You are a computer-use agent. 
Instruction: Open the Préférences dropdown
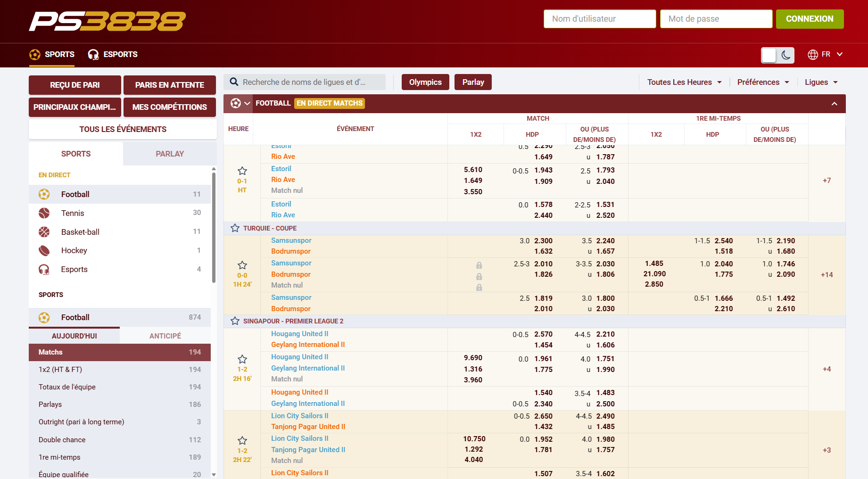(x=763, y=82)
